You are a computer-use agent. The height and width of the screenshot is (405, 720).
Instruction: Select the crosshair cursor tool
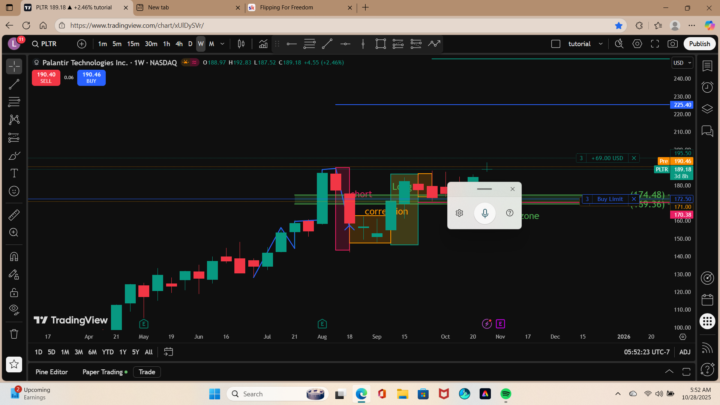point(14,67)
